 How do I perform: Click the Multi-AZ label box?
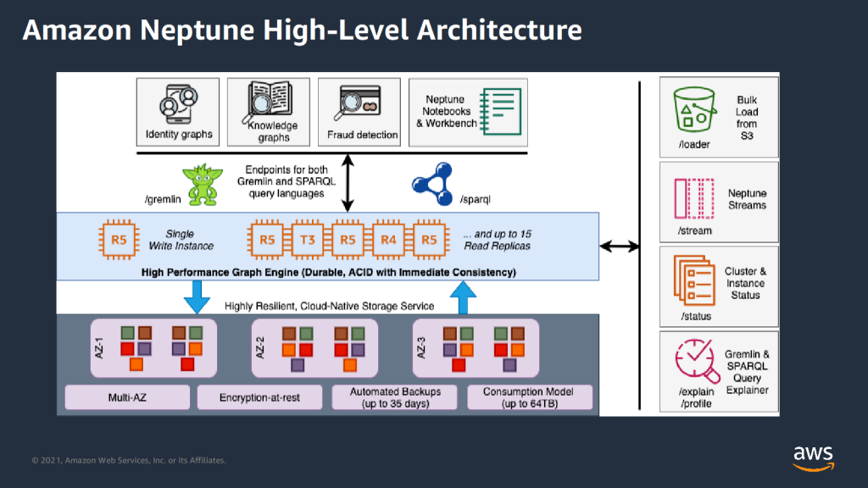pos(127,397)
